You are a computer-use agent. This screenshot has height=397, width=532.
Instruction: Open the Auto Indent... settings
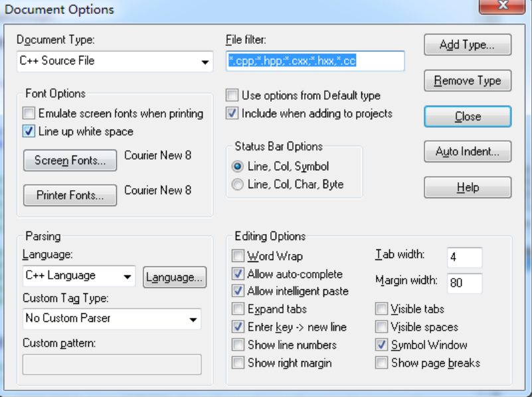468,152
